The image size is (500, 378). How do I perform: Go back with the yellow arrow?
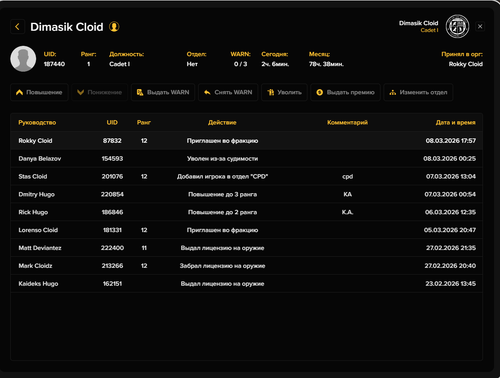(17, 27)
